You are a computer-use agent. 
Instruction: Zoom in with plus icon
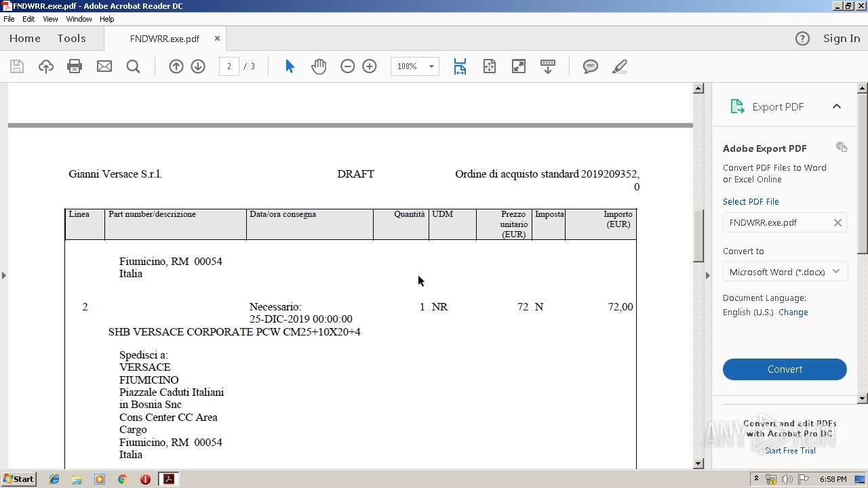pos(370,66)
